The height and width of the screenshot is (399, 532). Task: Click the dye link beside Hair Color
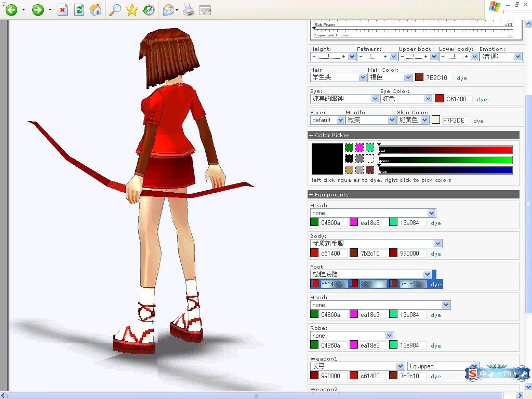[x=462, y=78]
